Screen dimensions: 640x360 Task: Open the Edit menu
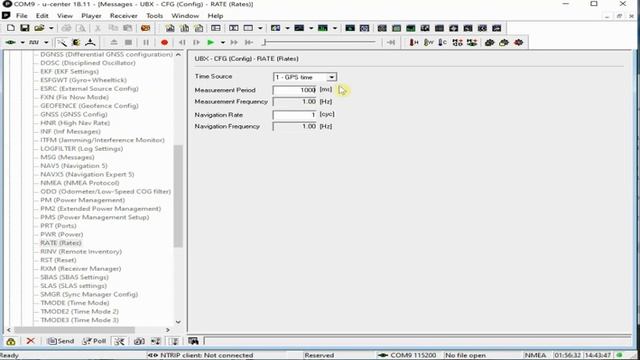[x=42, y=16]
